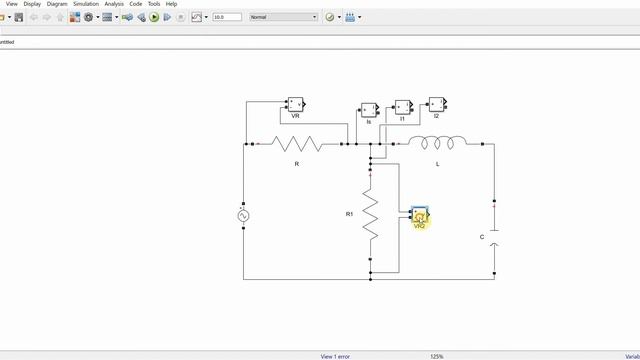Open the Simulation Data Inspector icon
Viewport: 640px width, 360px height.
click(197, 17)
